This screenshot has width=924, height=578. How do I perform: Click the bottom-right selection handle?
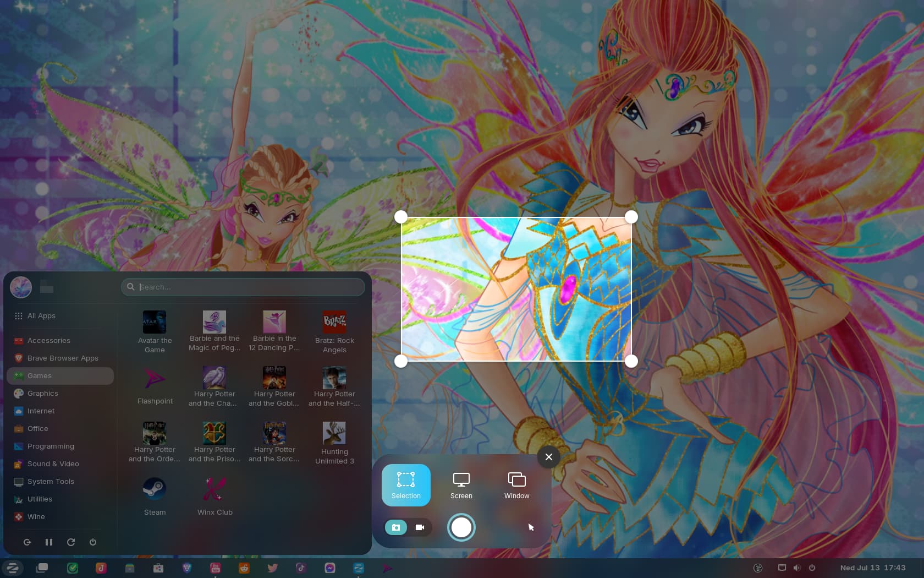631,361
